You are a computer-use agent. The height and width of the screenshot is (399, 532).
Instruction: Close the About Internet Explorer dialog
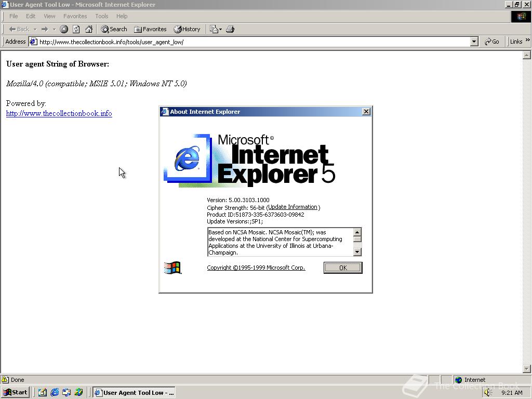[x=366, y=112]
